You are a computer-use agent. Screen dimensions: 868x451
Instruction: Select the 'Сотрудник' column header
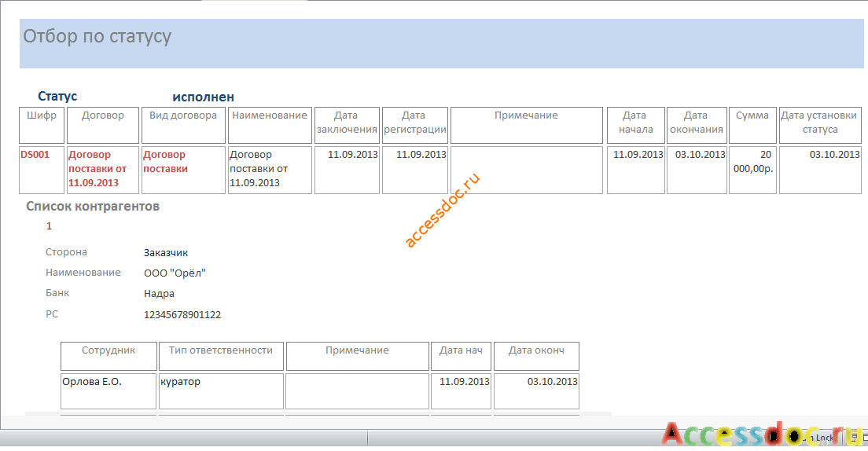click(108, 357)
